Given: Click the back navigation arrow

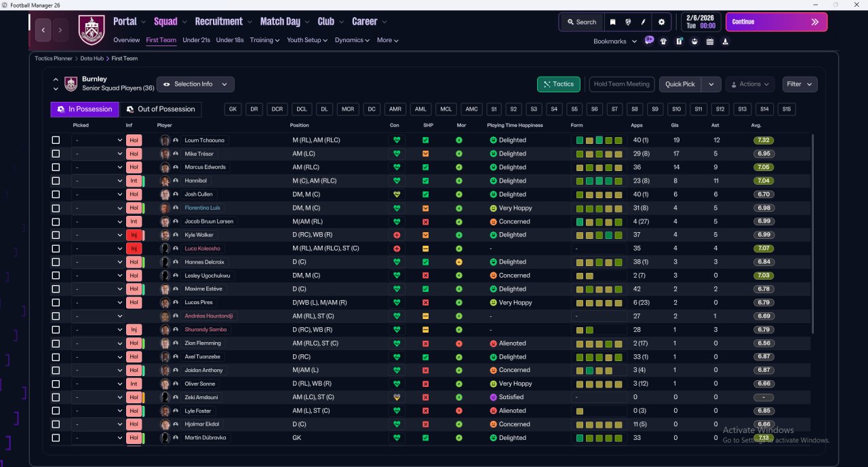Looking at the screenshot, I should point(43,30).
